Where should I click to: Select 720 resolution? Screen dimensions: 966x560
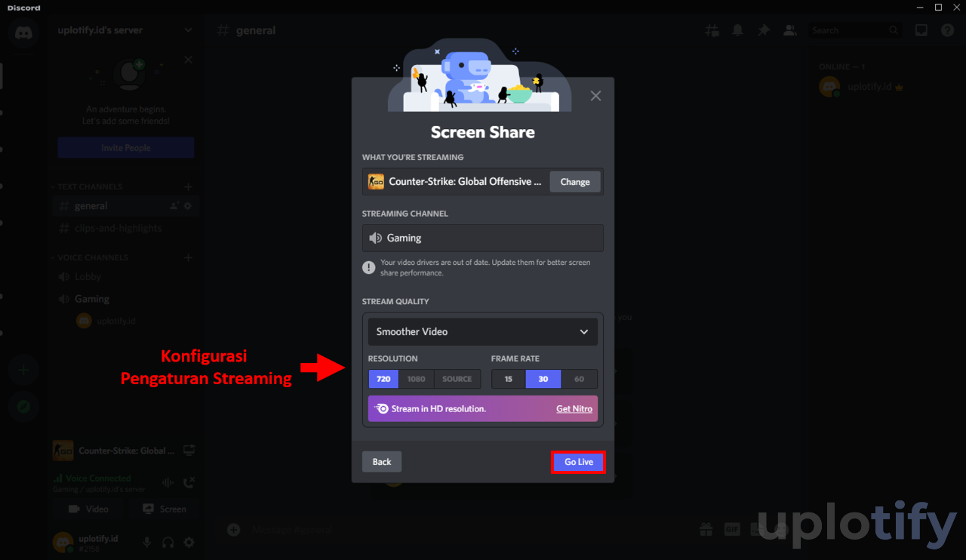[x=383, y=379]
